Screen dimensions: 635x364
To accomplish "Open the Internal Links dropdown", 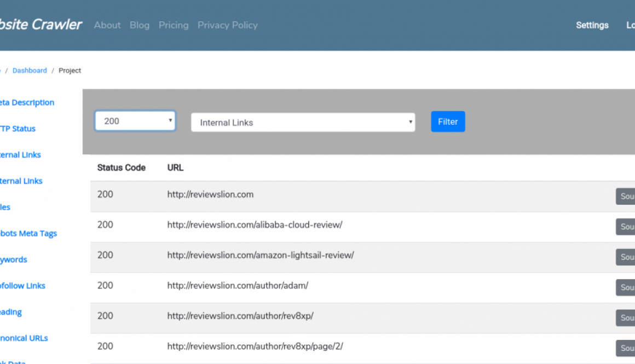I will point(303,122).
